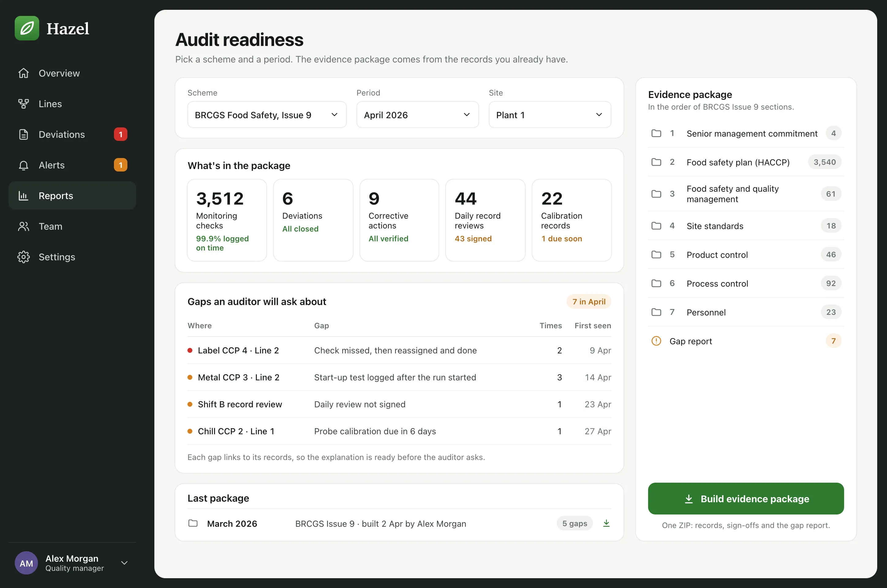Open the Site dropdown showing Plant 1
This screenshot has width=887, height=588.
click(549, 115)
